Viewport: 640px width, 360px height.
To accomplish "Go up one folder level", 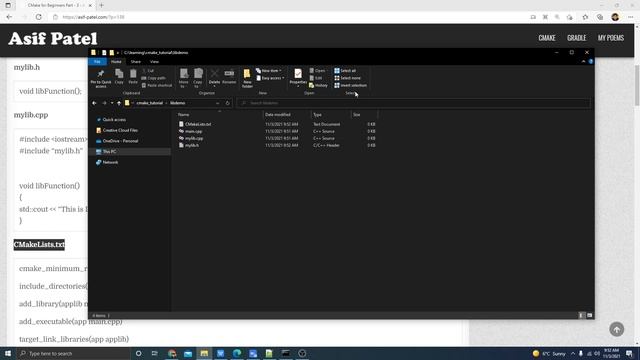I will pyautogui.click(x=119, y=103).
